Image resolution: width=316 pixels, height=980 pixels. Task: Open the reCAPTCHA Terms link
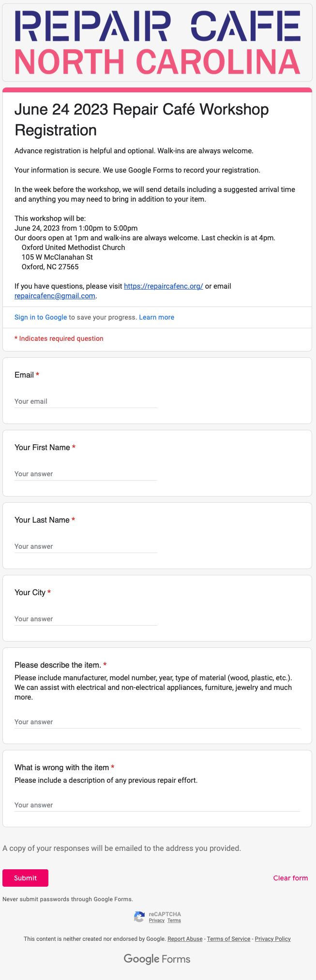pyautogui.click(x=174, y=921)
